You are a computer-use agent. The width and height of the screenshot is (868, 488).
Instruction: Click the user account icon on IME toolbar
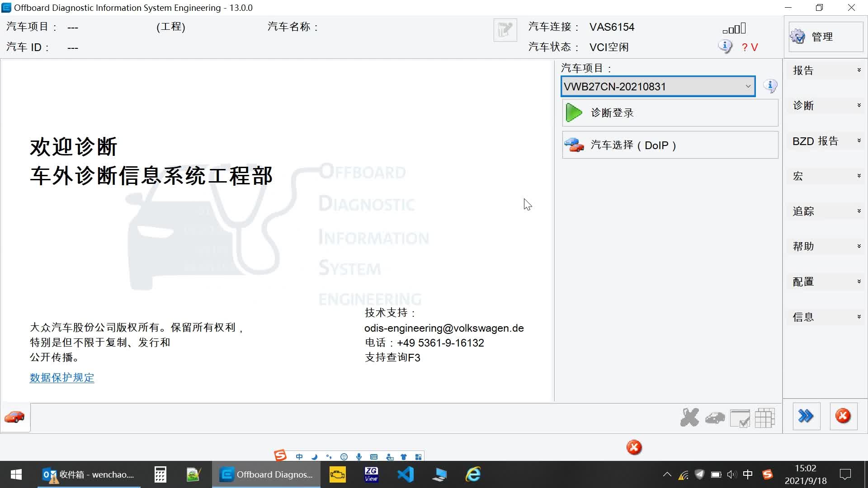pyautogui.click(x=390, y=457)
